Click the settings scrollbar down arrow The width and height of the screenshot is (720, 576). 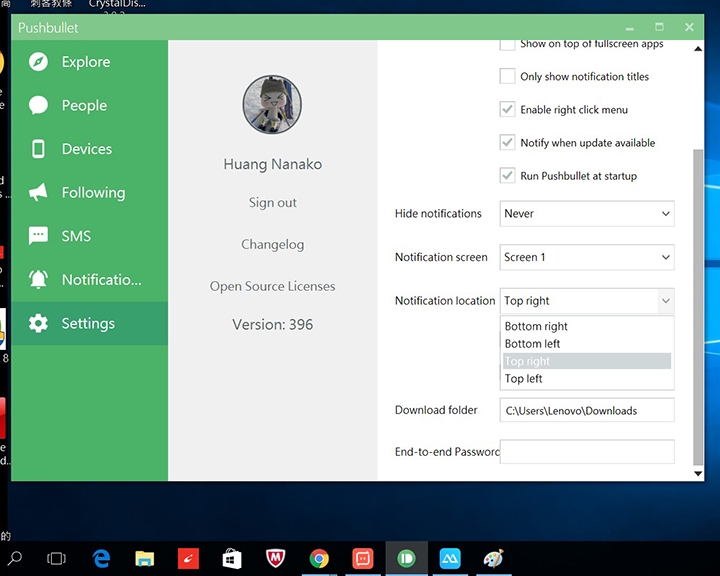(698, 473)
